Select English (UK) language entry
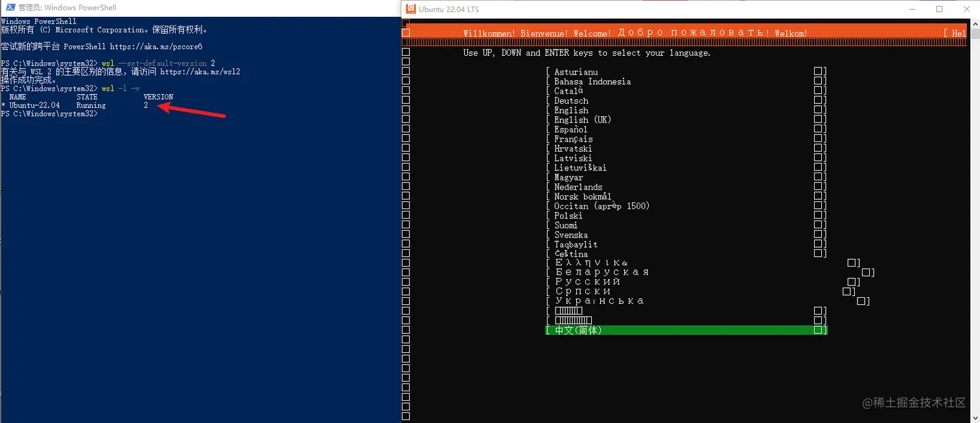The image size is (980, 423). [x=686, y=120]
